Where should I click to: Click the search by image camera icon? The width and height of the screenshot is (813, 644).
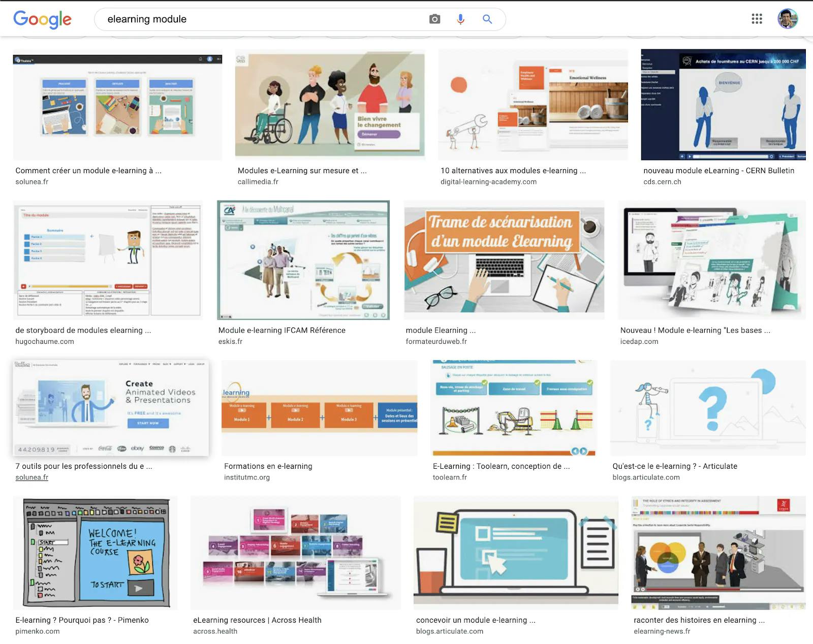point(434,19)
